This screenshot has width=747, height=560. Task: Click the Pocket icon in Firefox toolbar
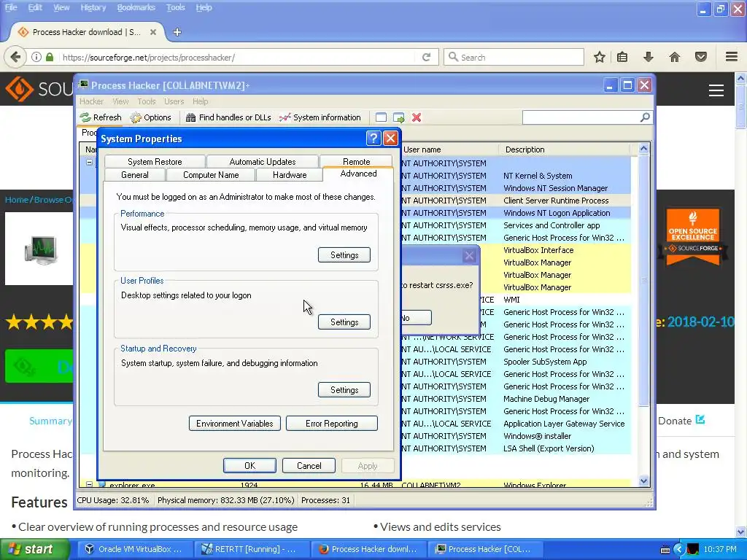pyautogui.click(x=701, y=57)
